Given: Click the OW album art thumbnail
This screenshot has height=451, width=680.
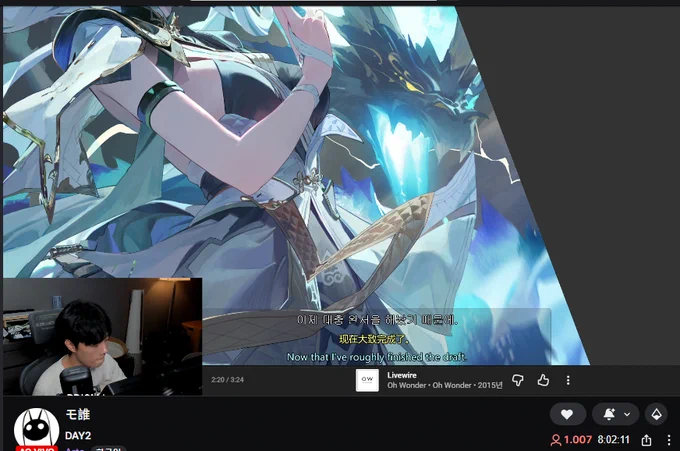Looking at the screenshot, I should click(x=367, y=380).
